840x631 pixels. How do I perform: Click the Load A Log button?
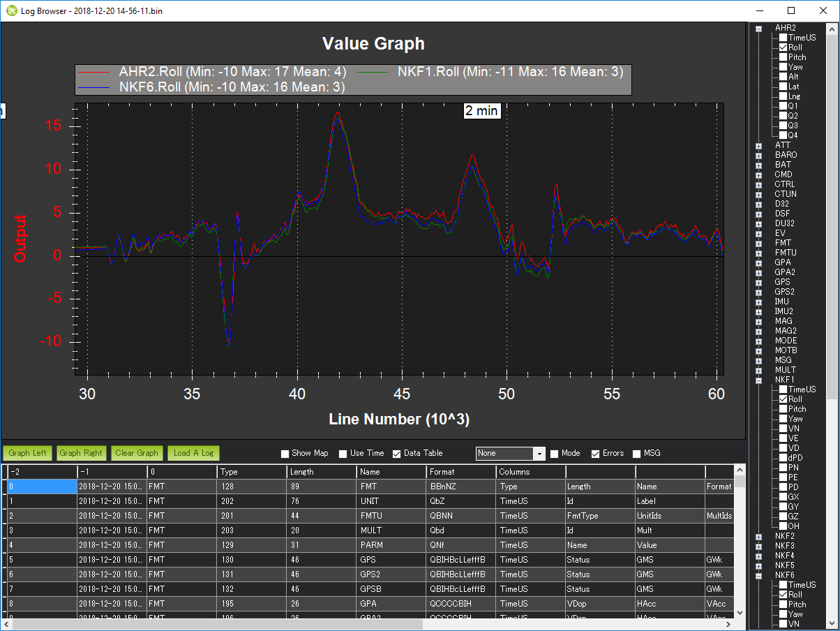[x=193, y=453]
